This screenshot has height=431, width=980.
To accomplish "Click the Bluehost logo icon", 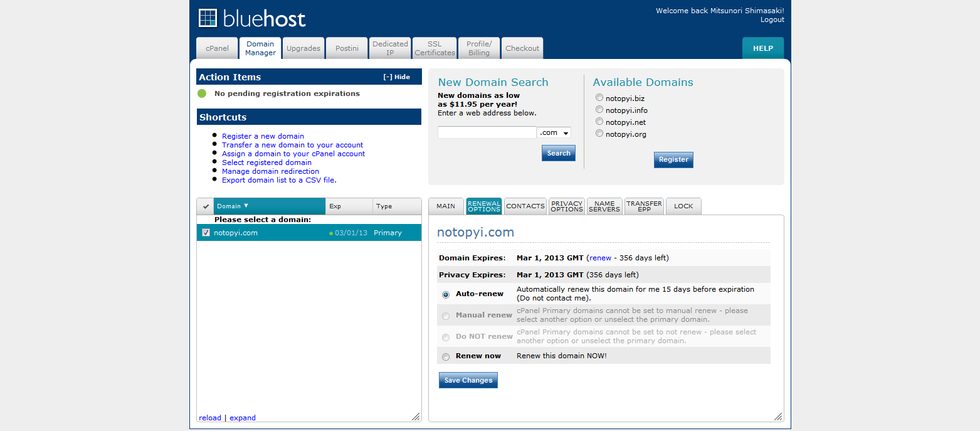I will click(x=208, y=18).
